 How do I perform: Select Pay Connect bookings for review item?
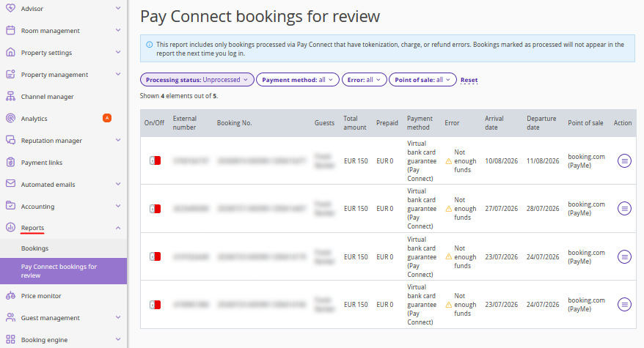point(63,271)
